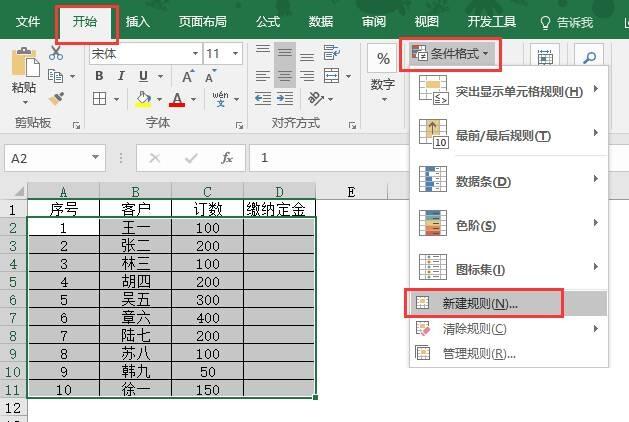629x422 pixels.
Task: Choose 管理规则 menu item
Action: click(x=508, y=354)
